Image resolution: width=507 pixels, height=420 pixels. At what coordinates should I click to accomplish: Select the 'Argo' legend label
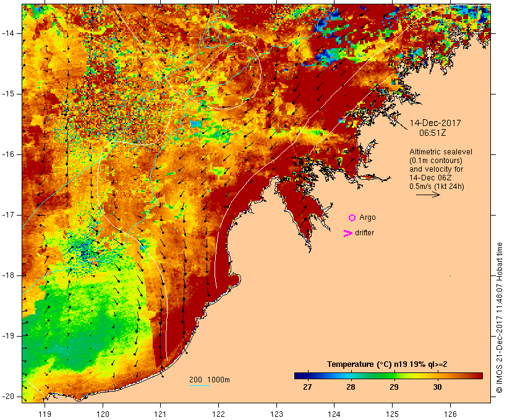[x=367, y=217]
